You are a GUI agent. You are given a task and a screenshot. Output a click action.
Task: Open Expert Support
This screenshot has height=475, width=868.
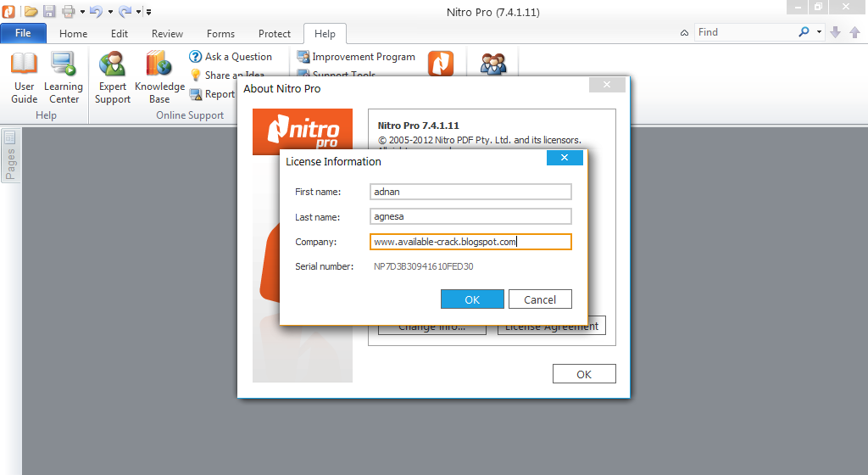[113, 77]
